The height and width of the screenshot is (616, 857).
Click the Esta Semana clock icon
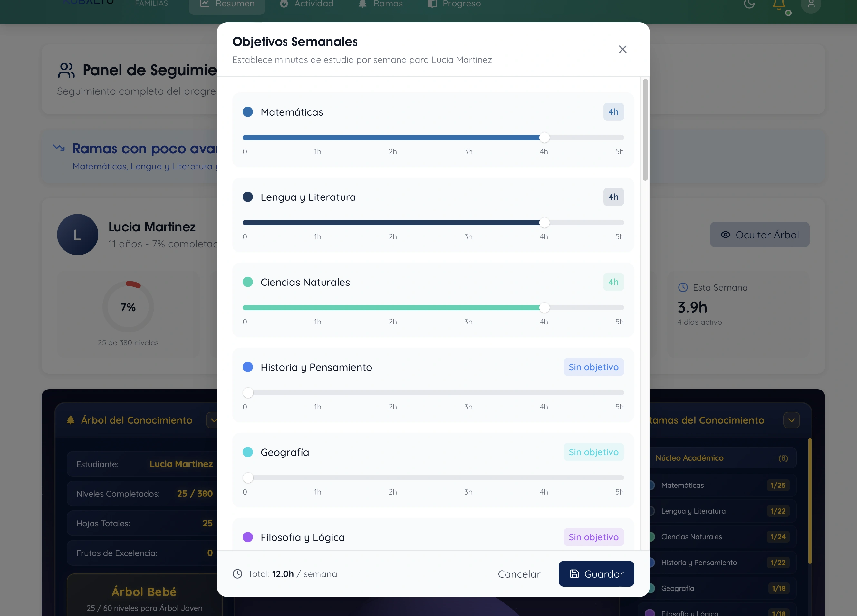683,288
